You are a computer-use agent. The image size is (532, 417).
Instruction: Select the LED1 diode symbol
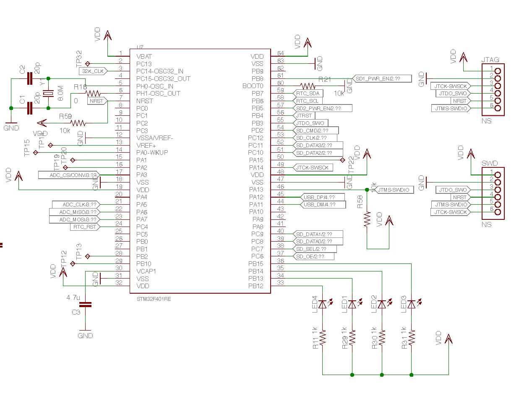pos(352,304)
